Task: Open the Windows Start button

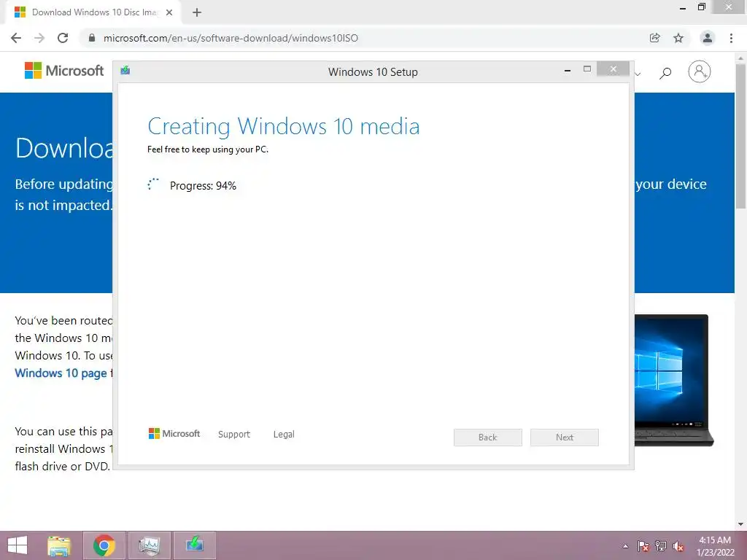Action: (18, 545)
